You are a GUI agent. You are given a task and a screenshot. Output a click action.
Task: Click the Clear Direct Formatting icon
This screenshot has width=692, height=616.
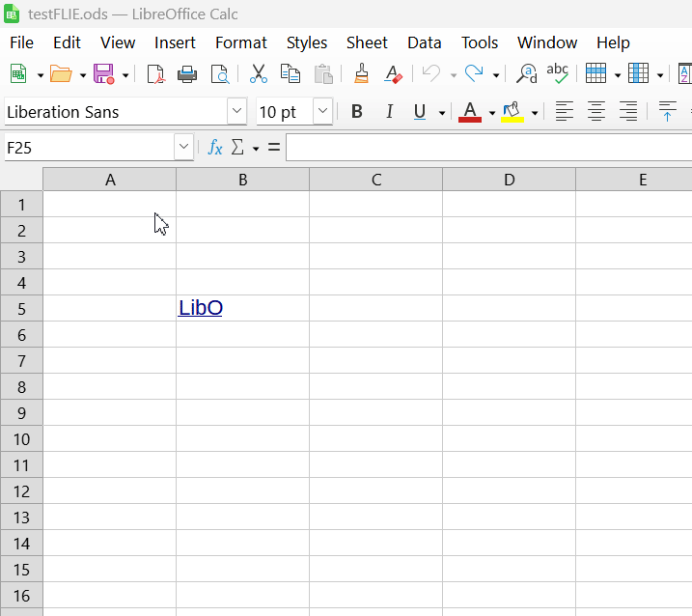(393, 74)
